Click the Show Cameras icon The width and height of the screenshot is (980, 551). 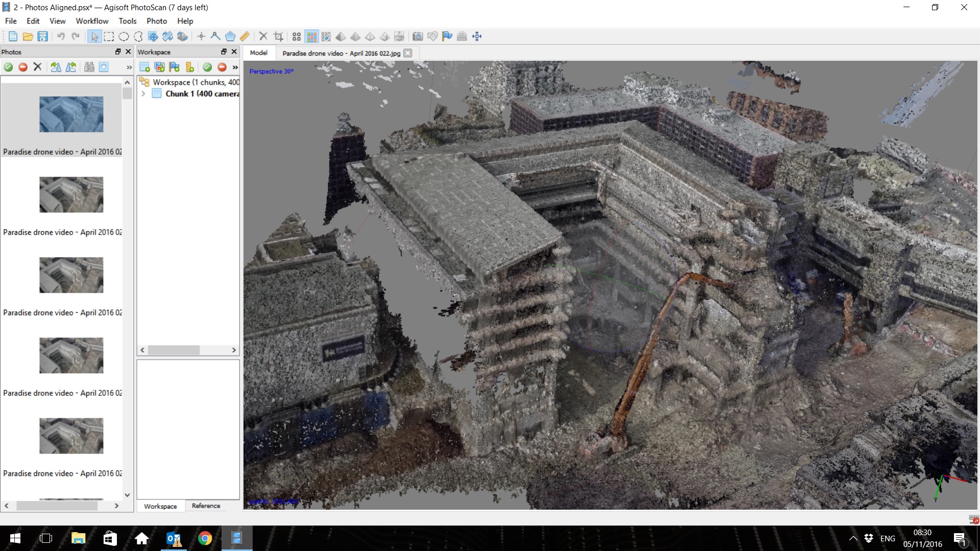418,36
